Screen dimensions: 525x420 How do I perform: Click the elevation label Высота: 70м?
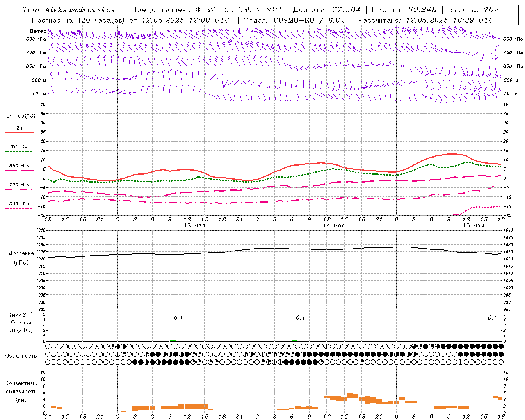click(x=473, y=10)
